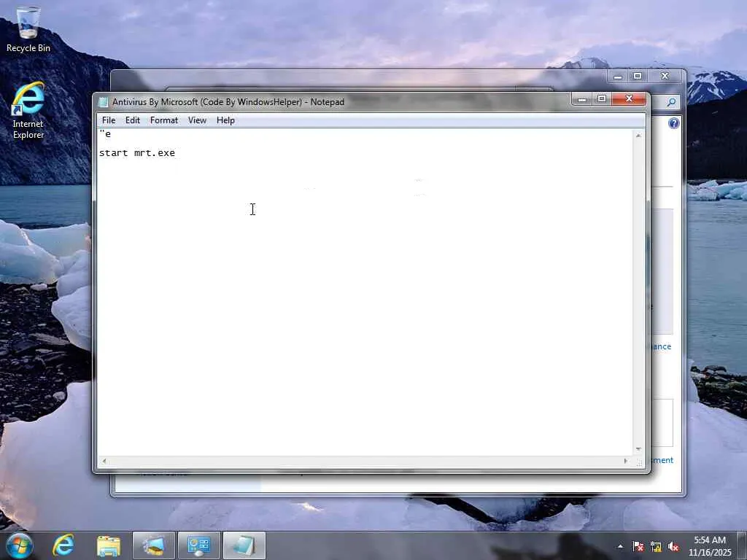Click the Action Center flag tray icon
Image resolution: width=747 pixels, height=560 pixels.
(638, 546)
